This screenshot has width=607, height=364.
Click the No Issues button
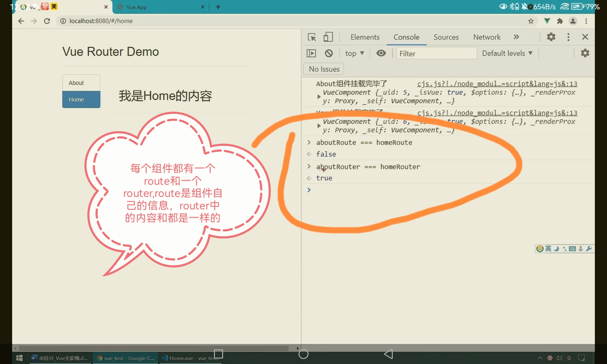click(x=324, y=69)
